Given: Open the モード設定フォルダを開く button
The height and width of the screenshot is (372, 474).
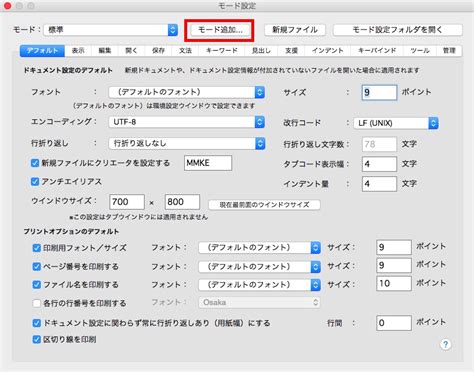Looking at the screenshot, I should coord(398,30).
